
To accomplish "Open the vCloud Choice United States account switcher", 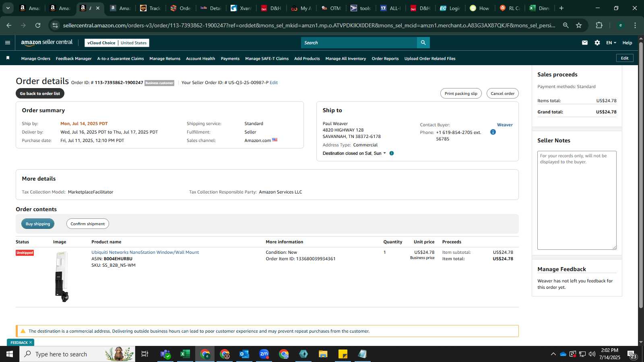I will point(117,43).
